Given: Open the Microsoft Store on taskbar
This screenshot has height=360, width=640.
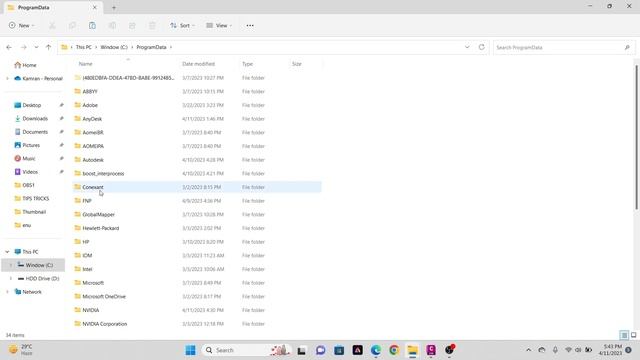Looking at the screenshot, I should [339, 350].
